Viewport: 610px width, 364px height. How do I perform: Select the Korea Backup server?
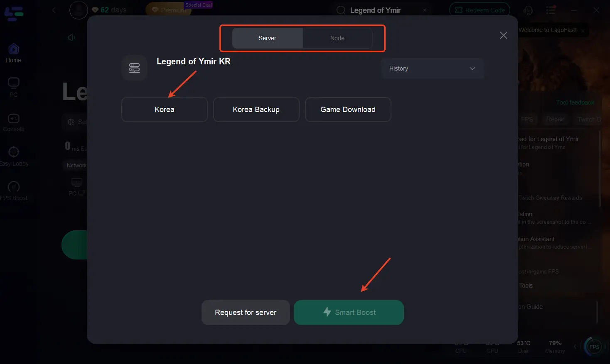point(256,110)
